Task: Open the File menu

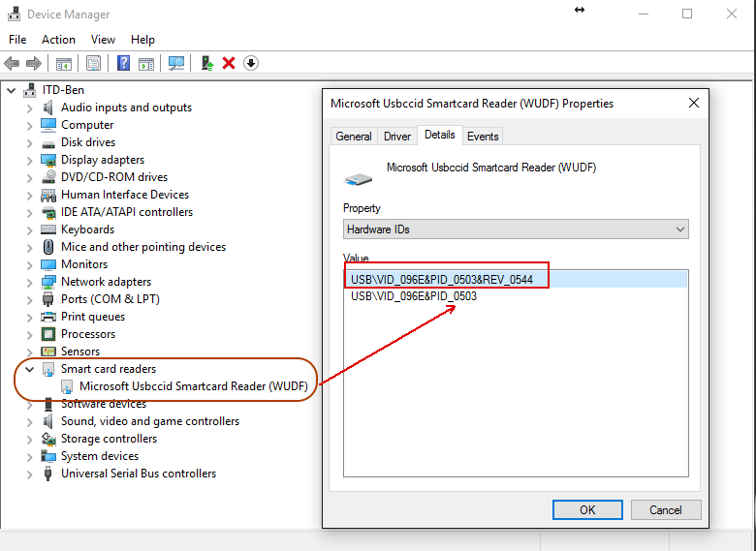Action: 17,40
